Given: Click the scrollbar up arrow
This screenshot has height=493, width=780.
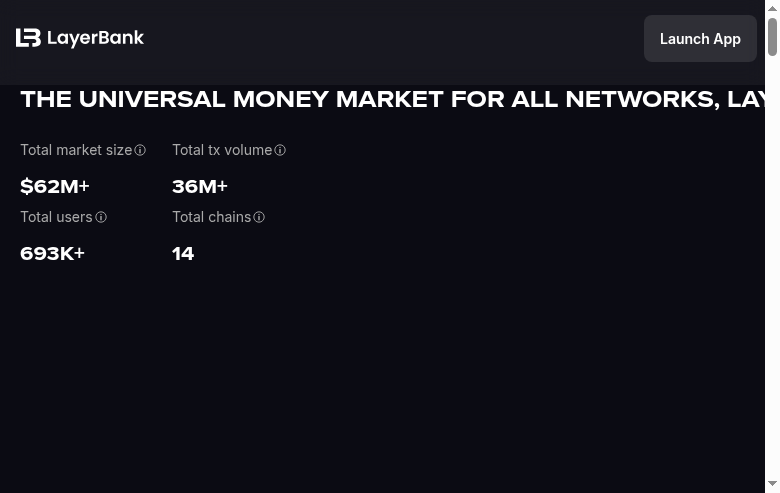Looking at the screenshot, I should (x=772, y=8).
